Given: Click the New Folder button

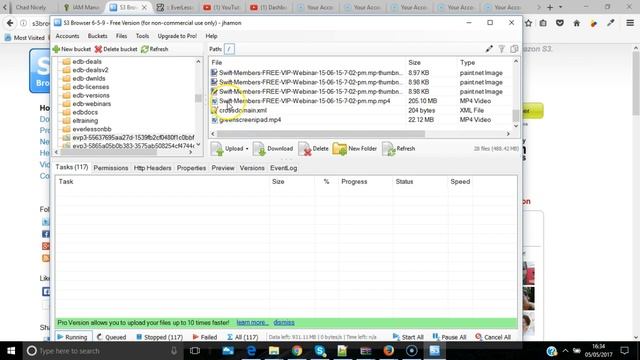Looking at the screenshot, I should [x=355, y=149].
